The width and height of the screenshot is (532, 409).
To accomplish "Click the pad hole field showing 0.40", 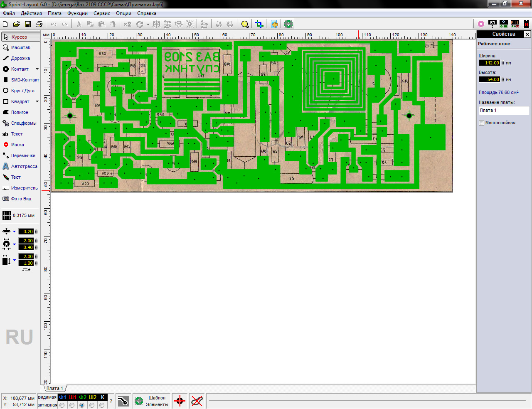I will pyautogui.click(x=26, y=247).
